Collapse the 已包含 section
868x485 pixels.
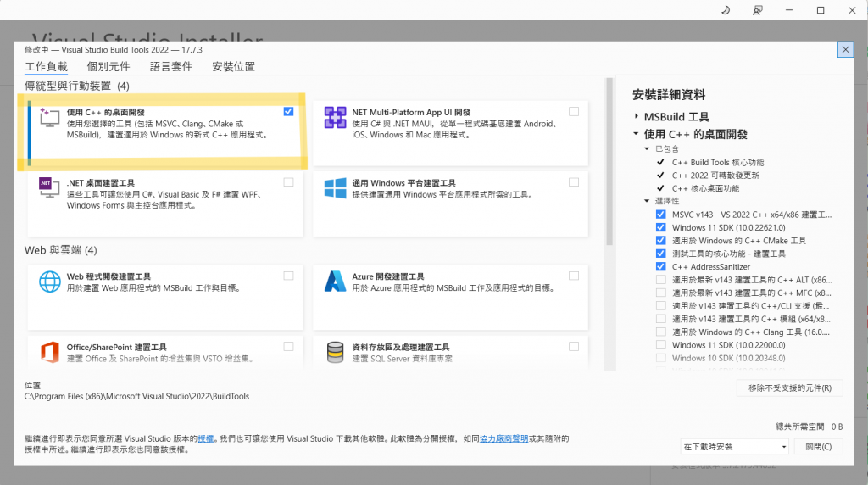[x=647, y=149]
